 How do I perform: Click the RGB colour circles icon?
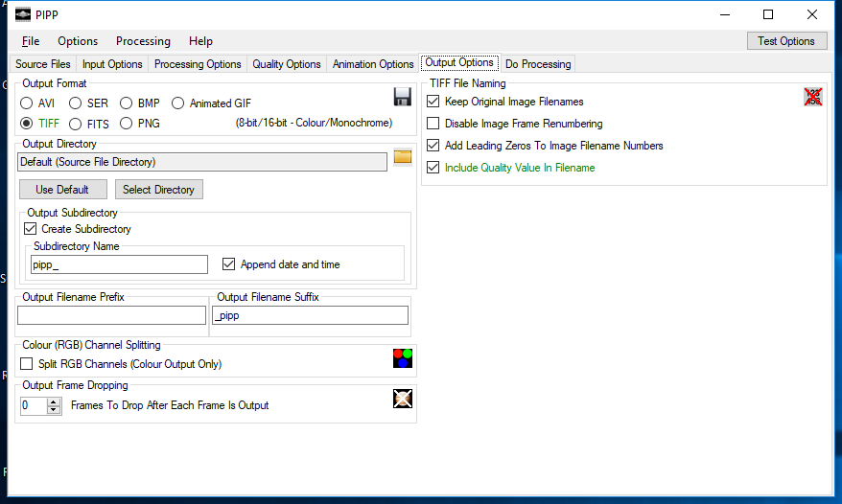[x=403, y=358]
